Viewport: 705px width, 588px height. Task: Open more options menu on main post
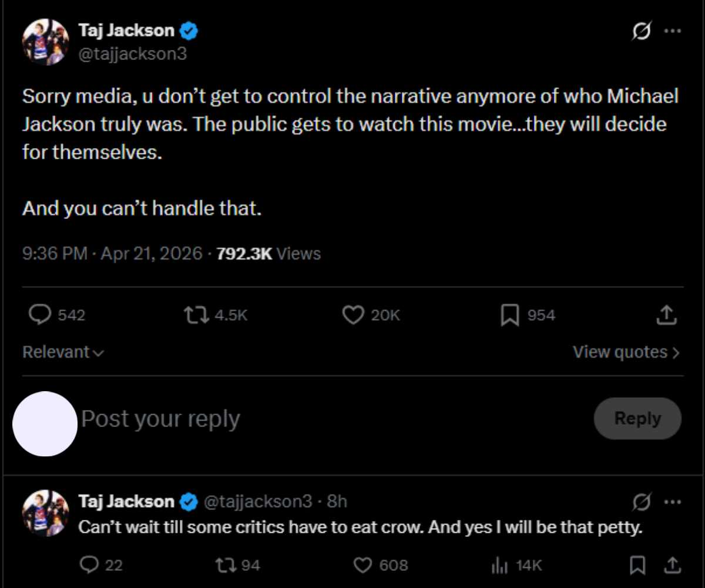tap(672, 31)
